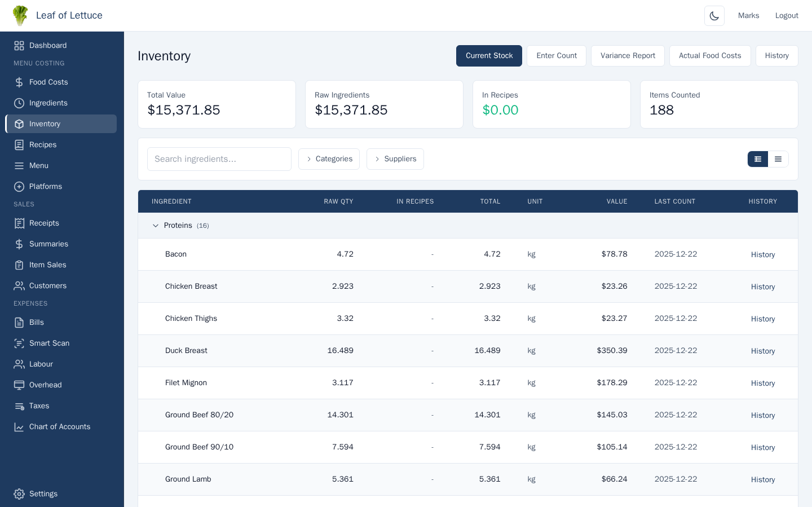Toggle dark mode with the moon icon
This screenshot has width=812, height=507.
(x=714, y=16)
